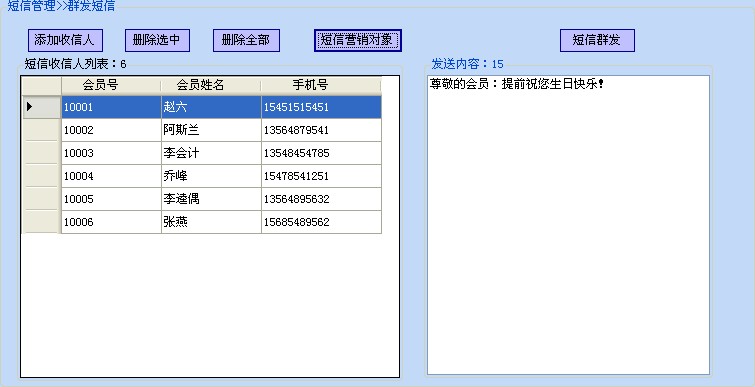The width and height of the screenshot is (755, 387).
Task: Click the blank area below the recipient list
Action: coord(210,305)
